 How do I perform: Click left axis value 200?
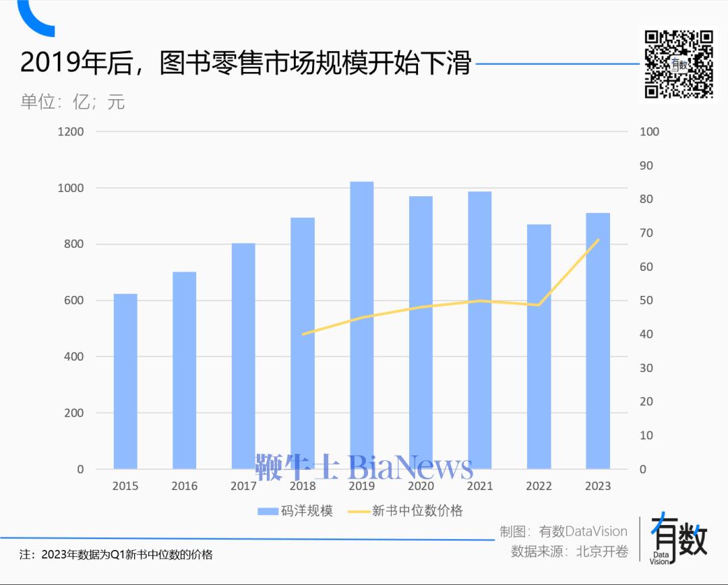click(74, 412)
